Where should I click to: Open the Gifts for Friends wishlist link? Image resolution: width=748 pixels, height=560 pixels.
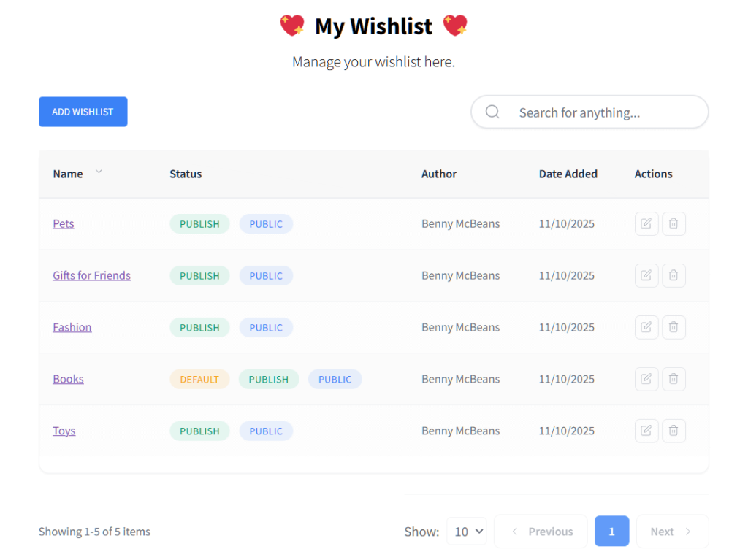coord(91,275)
